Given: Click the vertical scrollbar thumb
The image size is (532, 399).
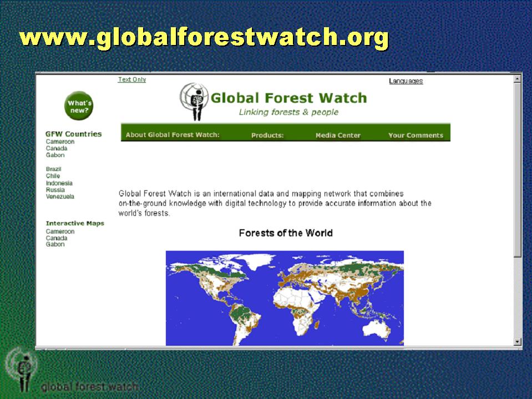Looking at the screenshot, I should click(x=518, y=170).
